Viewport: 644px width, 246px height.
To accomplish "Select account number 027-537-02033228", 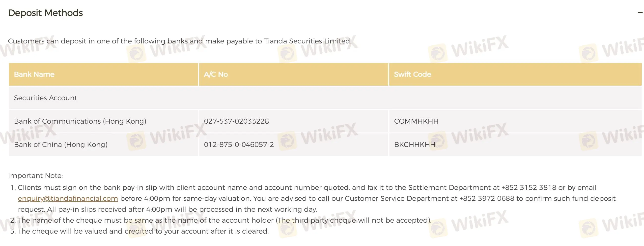I will click(x=236, y=121).
